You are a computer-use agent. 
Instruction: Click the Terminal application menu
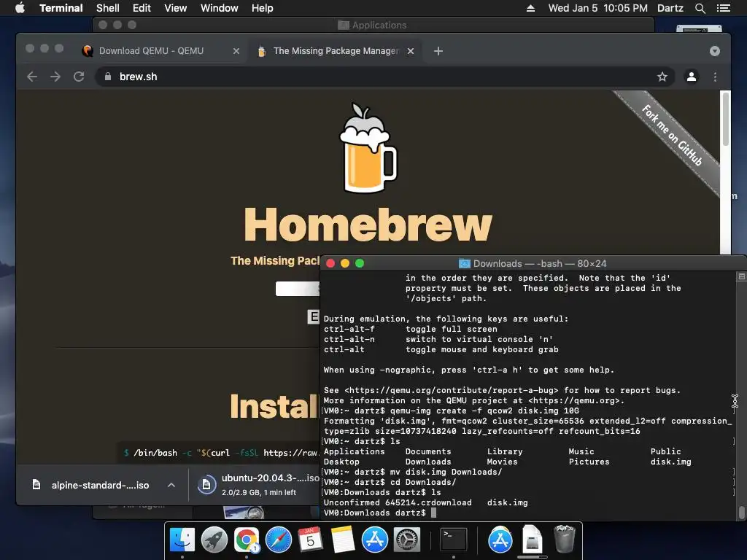coord(61,8)
